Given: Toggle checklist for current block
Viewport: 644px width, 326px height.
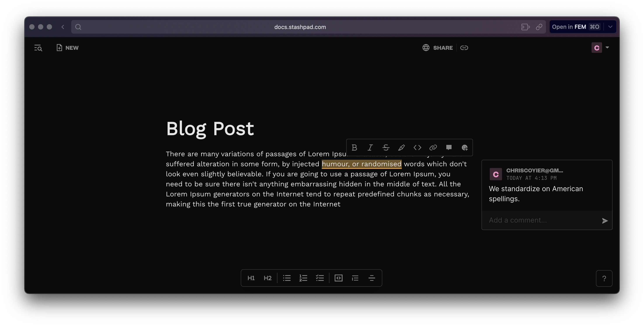Looking at the screenshot, I should tap(320, 278).
